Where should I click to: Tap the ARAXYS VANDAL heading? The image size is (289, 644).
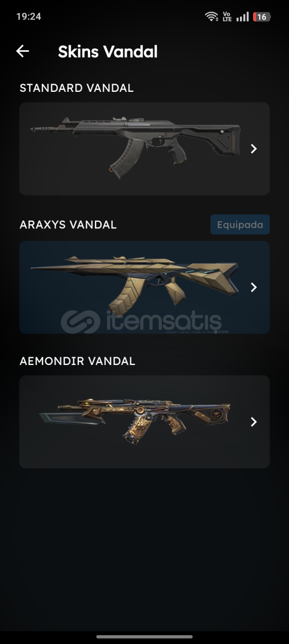[x=68, y=225]
